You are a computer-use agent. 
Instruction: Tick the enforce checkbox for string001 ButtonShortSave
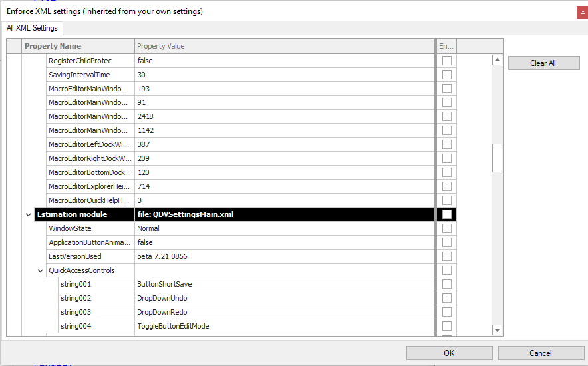point(447,284)
